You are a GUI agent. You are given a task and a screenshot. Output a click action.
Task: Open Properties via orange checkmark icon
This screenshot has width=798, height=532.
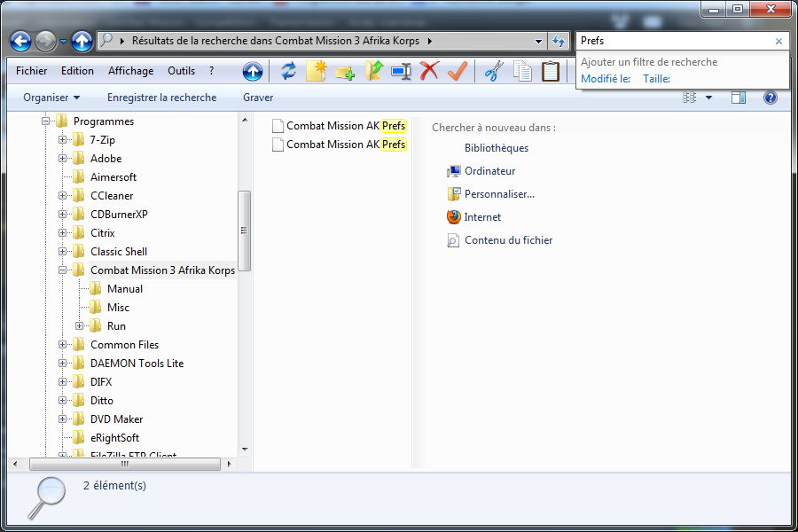pyautogui.click(x=457, y=71)
